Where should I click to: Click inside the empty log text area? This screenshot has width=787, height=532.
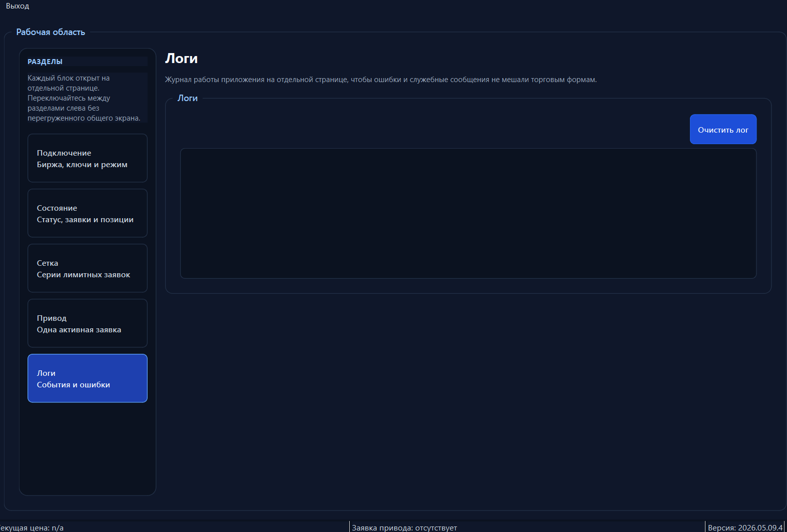tap(468, 214)
